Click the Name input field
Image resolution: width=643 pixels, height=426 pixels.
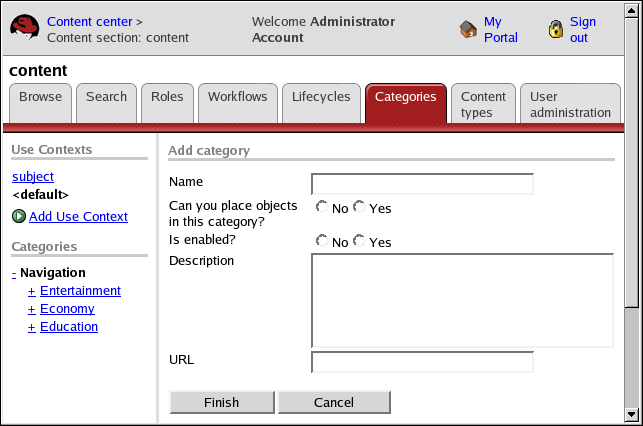tap(422, 184)
